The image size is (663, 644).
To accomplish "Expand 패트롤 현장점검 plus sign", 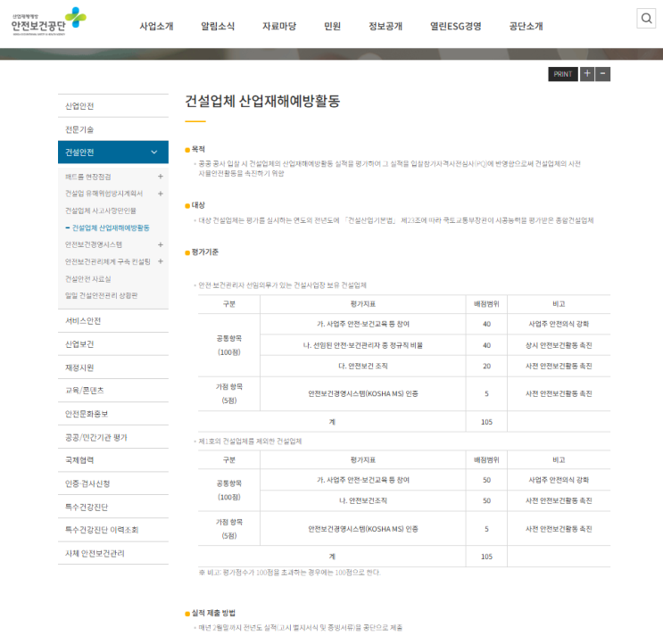I will pos(161,177).
